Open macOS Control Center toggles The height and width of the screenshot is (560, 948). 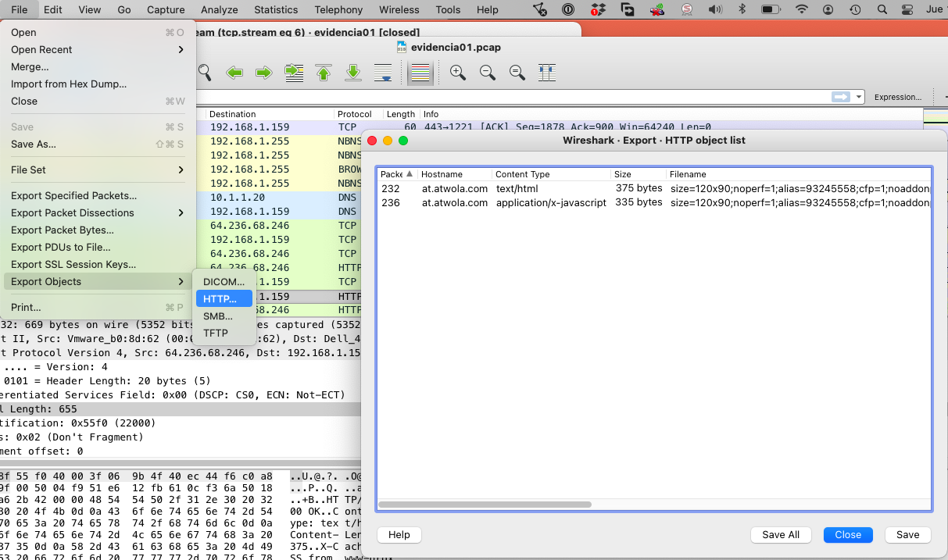click(x=907, y=10)
